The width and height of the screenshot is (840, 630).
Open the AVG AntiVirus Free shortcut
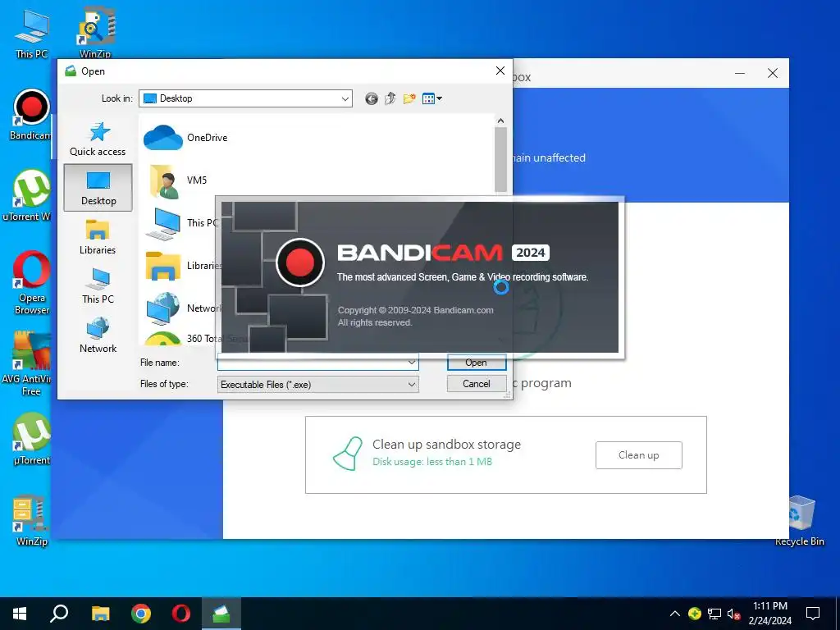(27, 364)
